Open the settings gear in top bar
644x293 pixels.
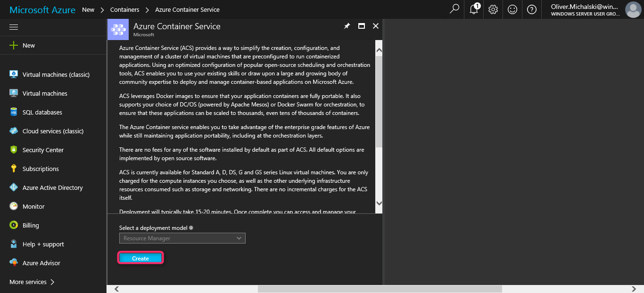point(493,9)
